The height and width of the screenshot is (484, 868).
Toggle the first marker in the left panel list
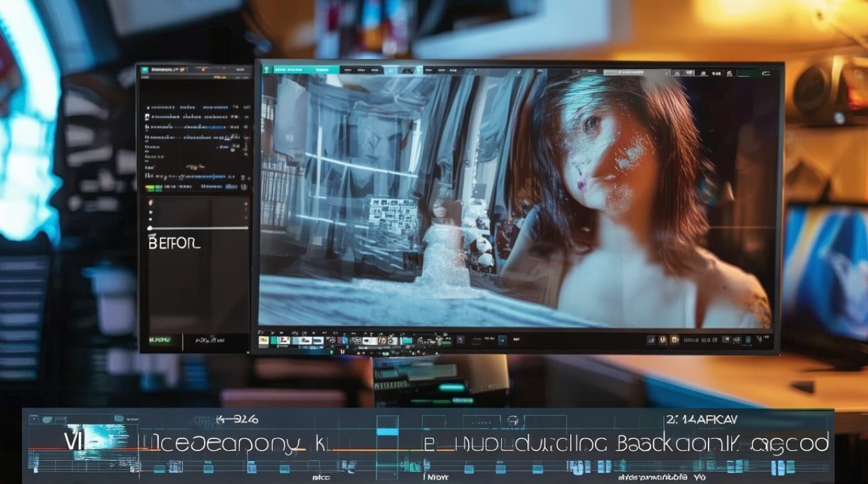[x=147, y=107]
